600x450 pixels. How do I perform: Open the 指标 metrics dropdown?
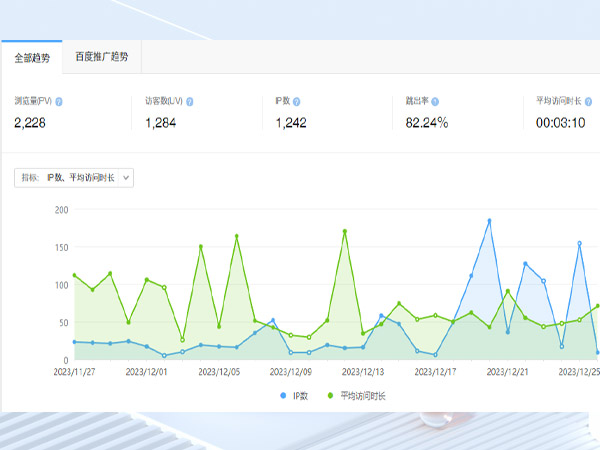pyautogui.click(x=74, y=177)
